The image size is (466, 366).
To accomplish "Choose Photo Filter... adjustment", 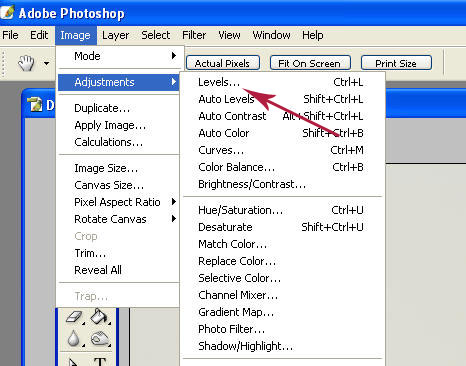I will (282, 329).
